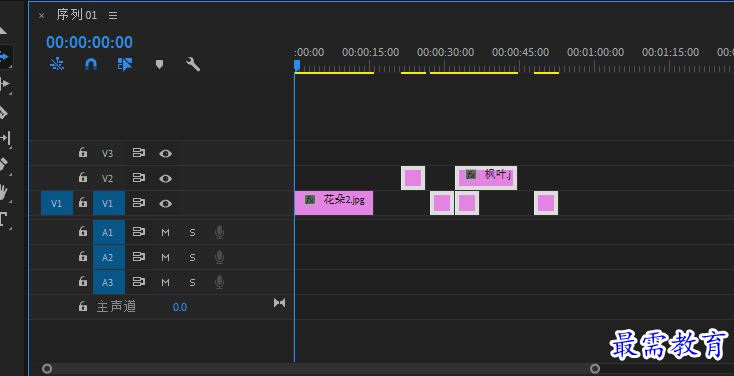
Task: Hide the V2 track output eye
Action: click(165, 178)
